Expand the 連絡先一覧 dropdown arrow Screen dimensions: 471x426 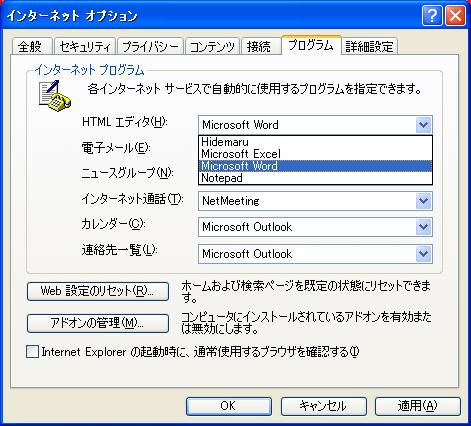pos(423,254)
